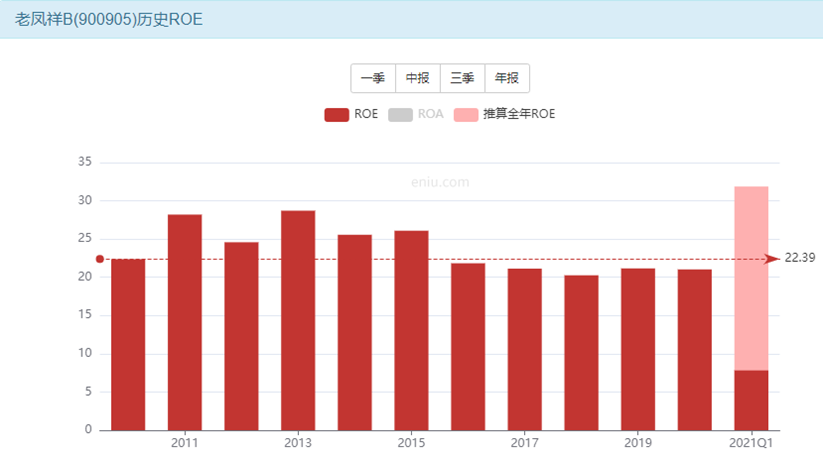
Task: Click the red ROE legend swatch
Action: point(336,114)
